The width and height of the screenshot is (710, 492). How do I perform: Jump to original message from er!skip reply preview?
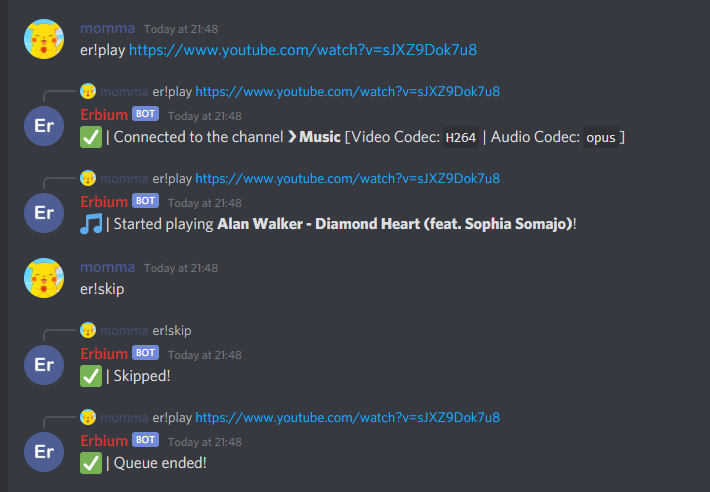pos(172,330)
